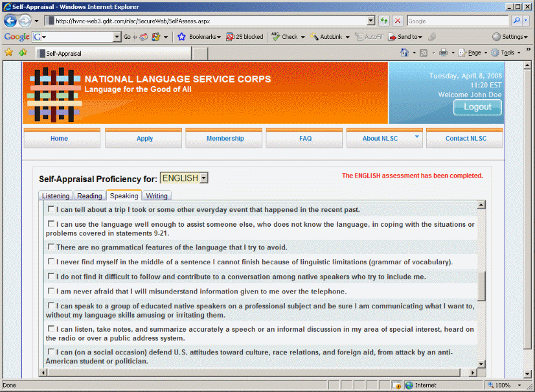
Task: Open the recent pages dropdown arrow
Action: pos(36,21)
